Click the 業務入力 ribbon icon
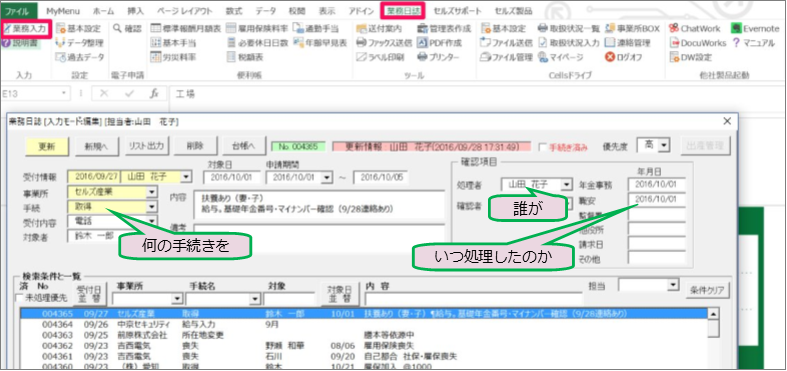The height and width of the screenshot is (371, 787). (x=26, y=29)
